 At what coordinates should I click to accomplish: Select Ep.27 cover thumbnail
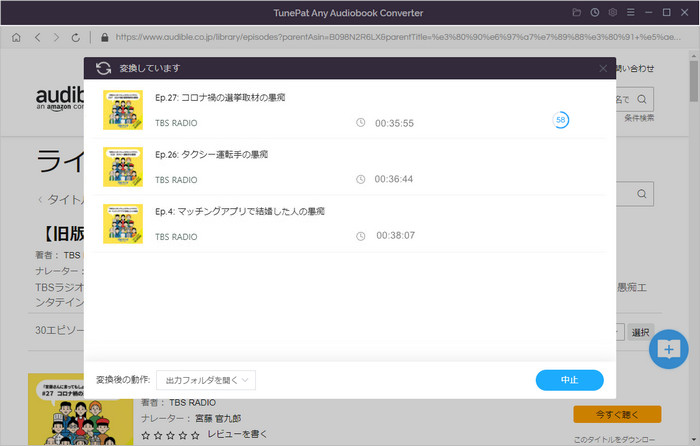point(123,110)
